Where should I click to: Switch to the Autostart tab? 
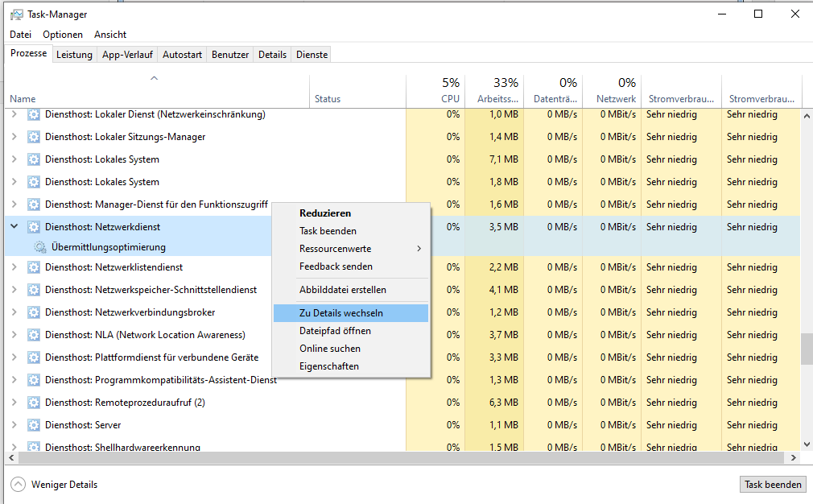[182, 55]
